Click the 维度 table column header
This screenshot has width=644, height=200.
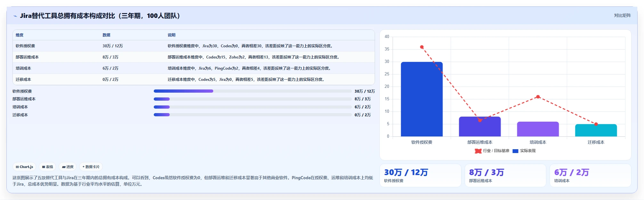[x=20, y=35]
